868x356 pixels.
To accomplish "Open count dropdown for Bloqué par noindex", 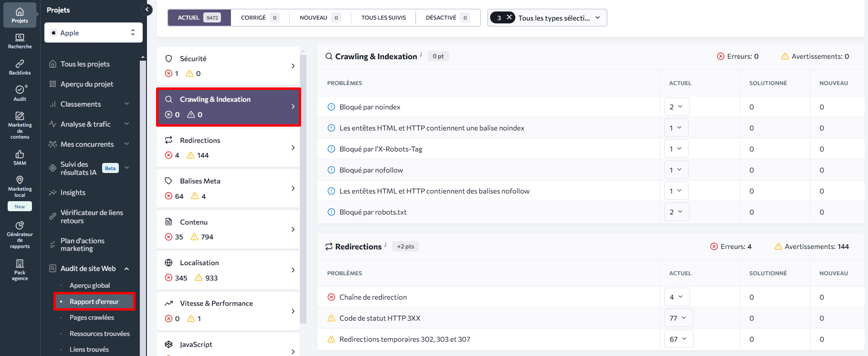I will [677, 107].
